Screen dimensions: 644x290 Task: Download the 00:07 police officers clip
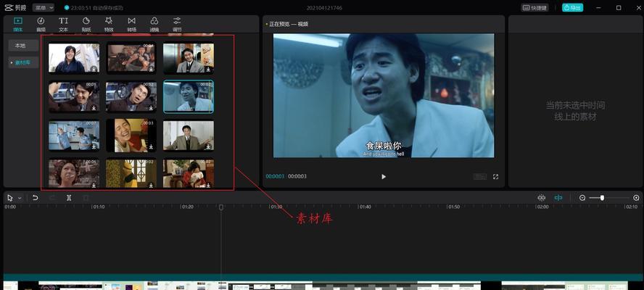[94, 146]
